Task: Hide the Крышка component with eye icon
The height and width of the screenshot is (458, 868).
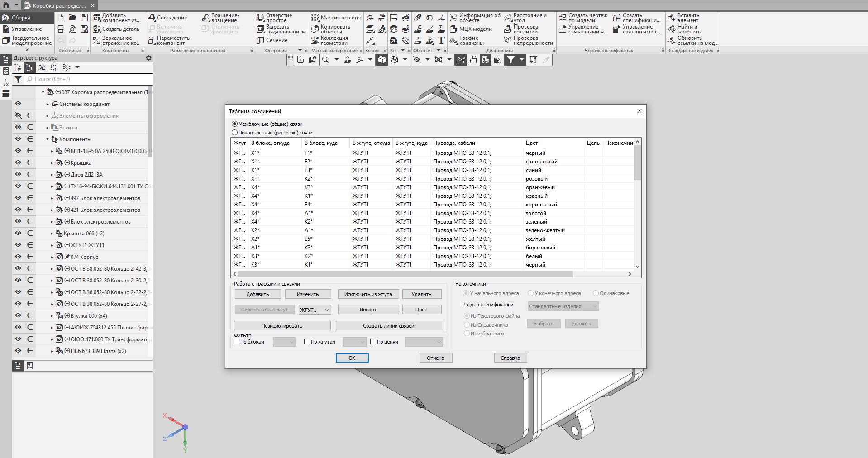Action: coord(18,162)
